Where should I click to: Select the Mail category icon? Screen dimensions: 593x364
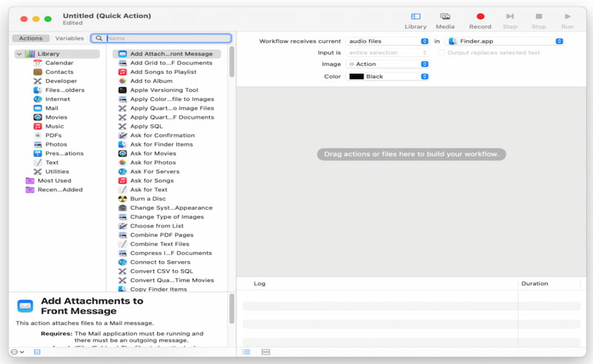(38, 108)
